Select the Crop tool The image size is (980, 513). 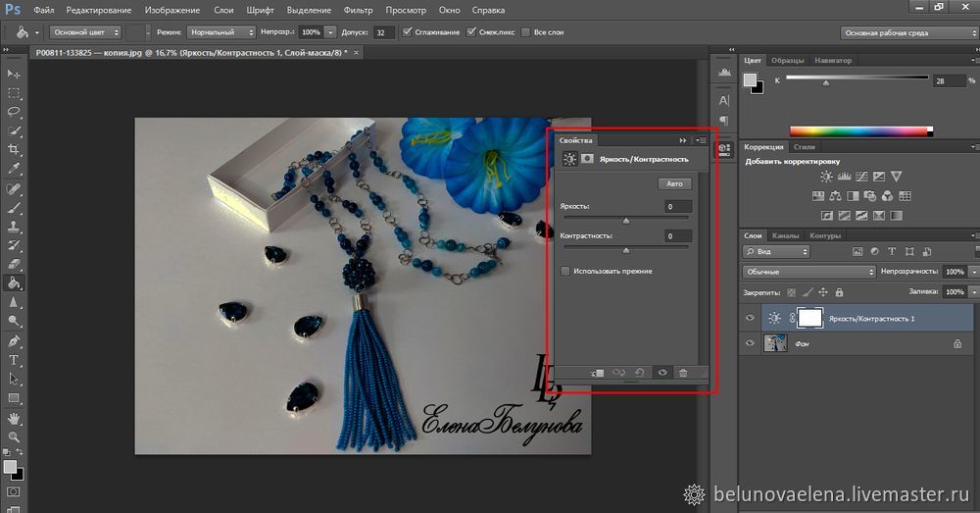(14, 149)
